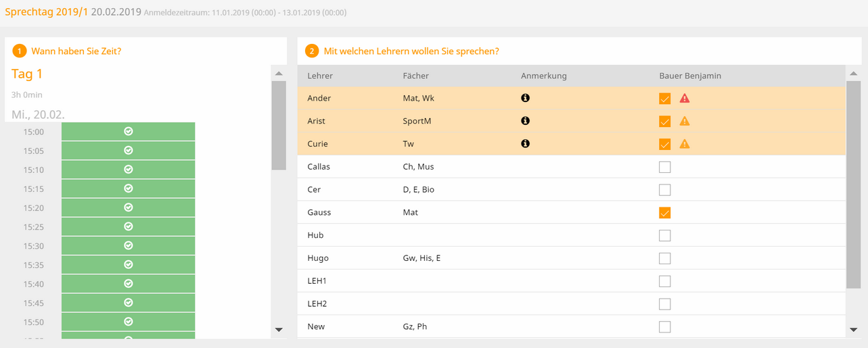The height and width of the screenshot is (348, 868).
Task: Click the Tag 1 heading
Action: coord(27,74)
